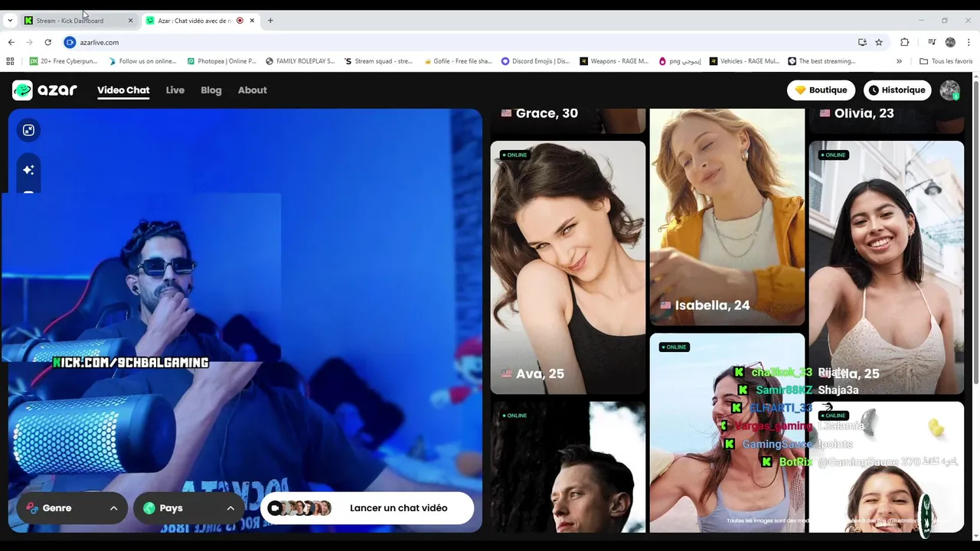Select Ava, 25 profile card

tap(568, 267)
